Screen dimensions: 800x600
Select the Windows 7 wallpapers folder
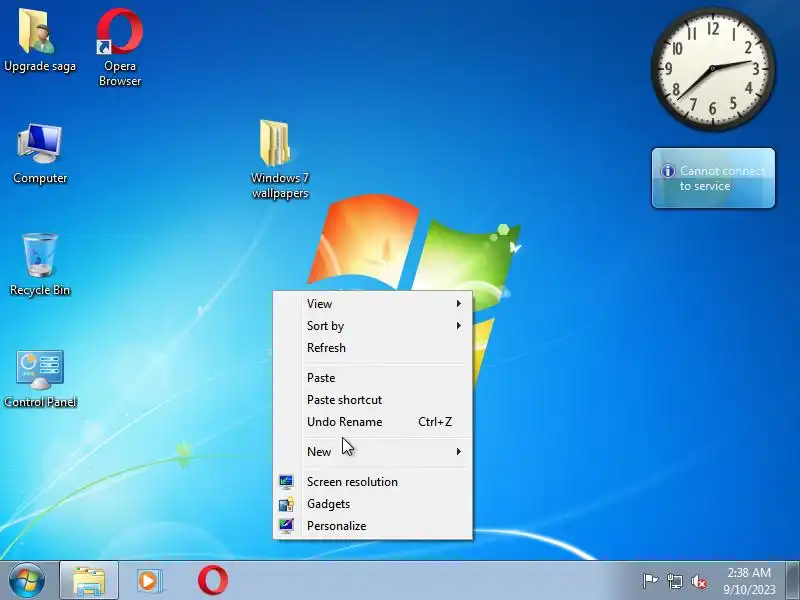280,159
